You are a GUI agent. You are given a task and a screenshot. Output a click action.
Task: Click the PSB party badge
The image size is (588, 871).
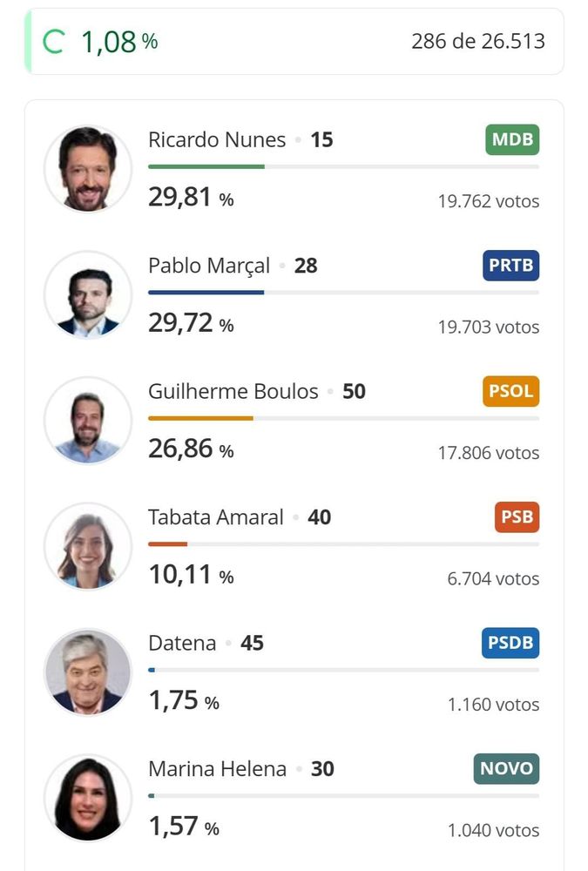[517, 517]
